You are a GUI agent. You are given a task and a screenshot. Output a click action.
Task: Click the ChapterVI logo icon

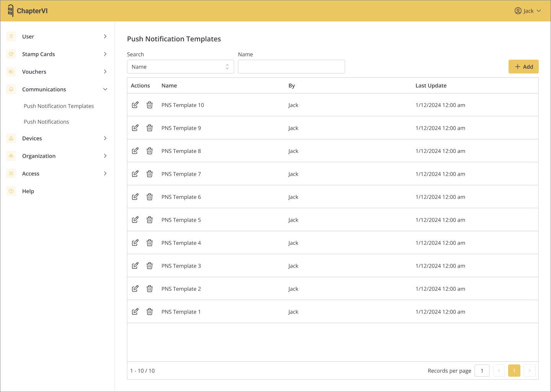pyautogui.click(x=11, y=11)
